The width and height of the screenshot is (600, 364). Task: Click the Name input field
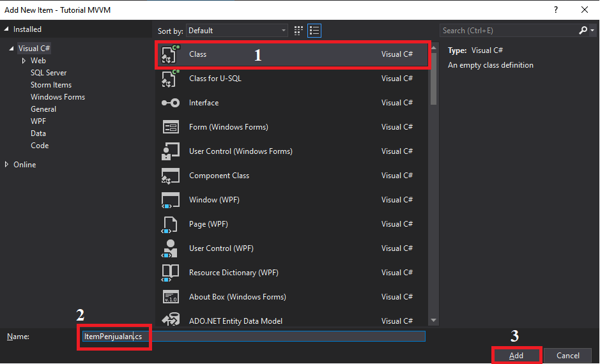[254, 337]
